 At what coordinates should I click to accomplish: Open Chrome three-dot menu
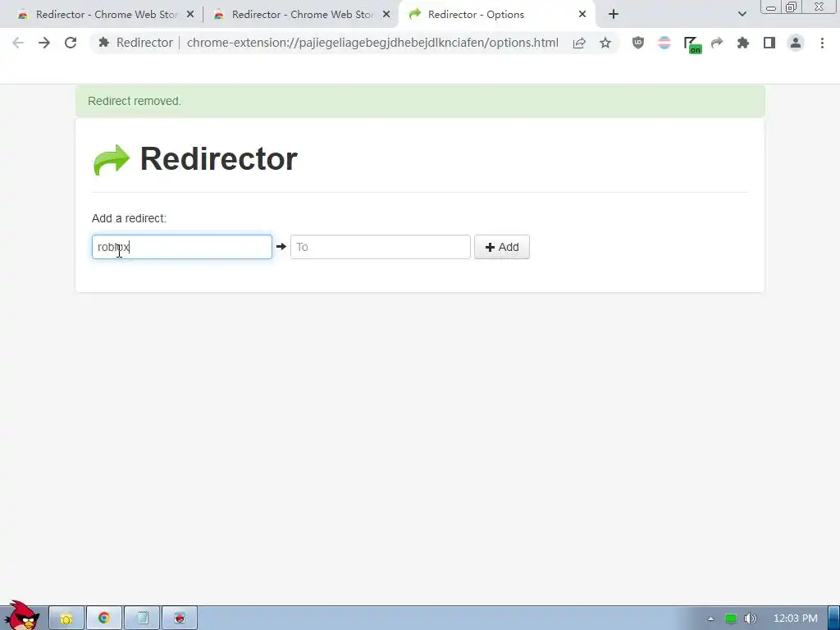(822, 43)
